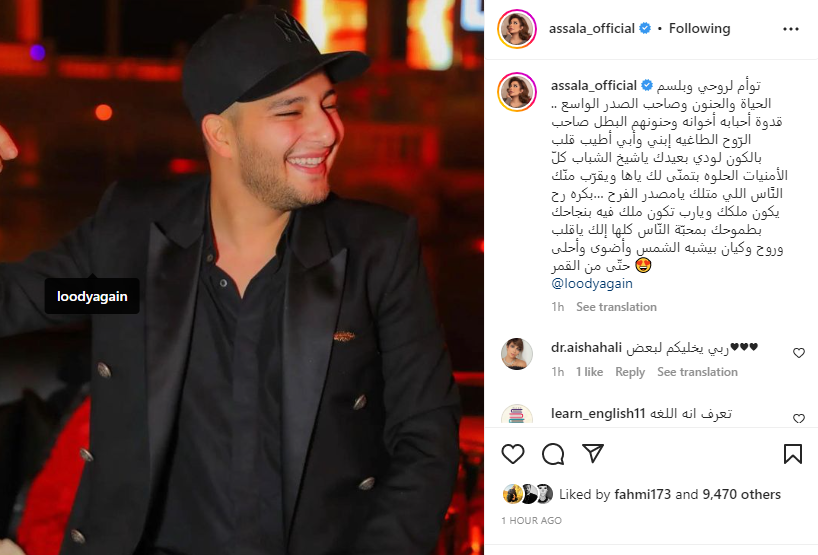Screen dimensions: 818x555
Task: Click assala_official avatar beside caption
Action: pos(516,92)
